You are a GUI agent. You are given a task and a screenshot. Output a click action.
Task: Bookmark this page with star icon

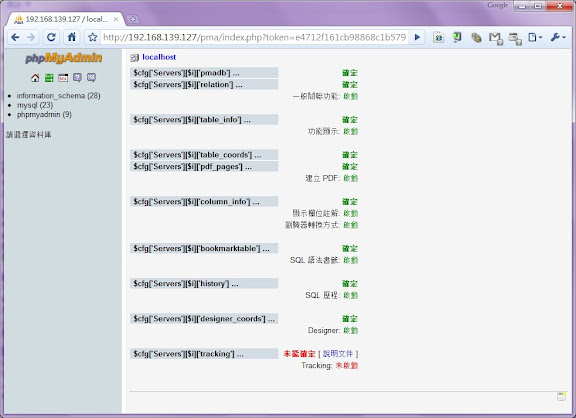(x=93, y=37)
